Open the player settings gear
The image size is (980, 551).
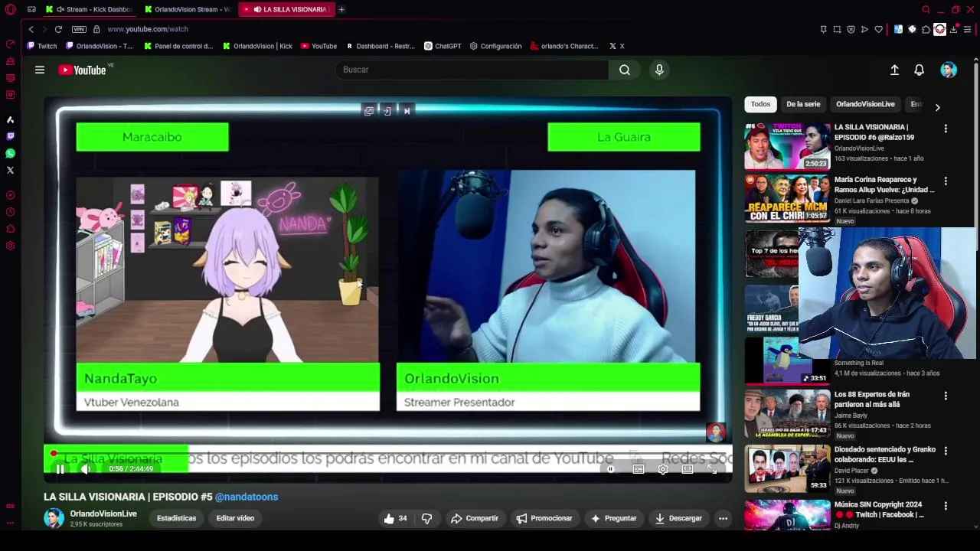[x=663, y=469]
